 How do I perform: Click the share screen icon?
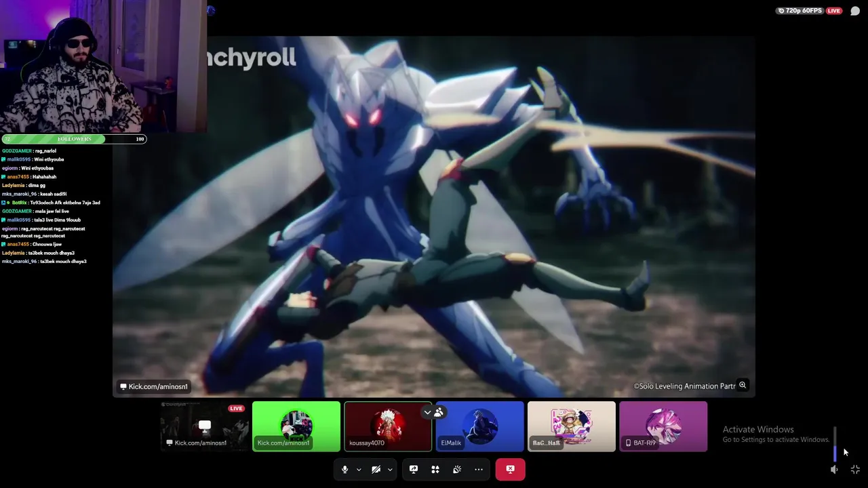coord(414,469)
